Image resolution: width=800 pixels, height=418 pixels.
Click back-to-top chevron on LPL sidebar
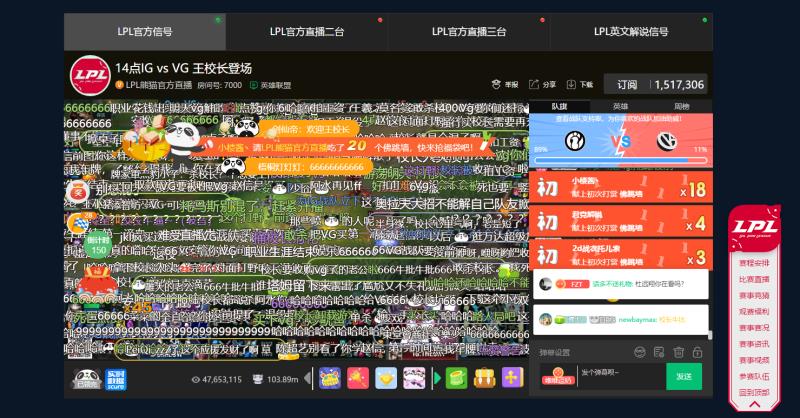[x=754, y=404]
